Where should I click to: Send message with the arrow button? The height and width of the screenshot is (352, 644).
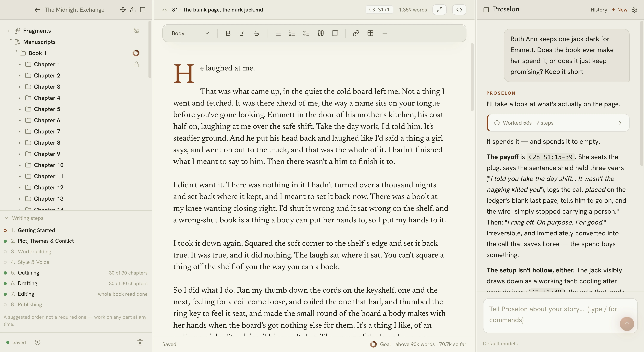pos(627,324)
